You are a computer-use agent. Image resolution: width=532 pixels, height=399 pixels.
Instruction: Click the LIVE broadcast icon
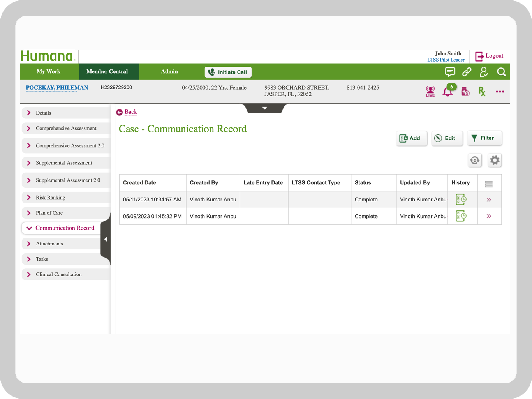[430, 92]
